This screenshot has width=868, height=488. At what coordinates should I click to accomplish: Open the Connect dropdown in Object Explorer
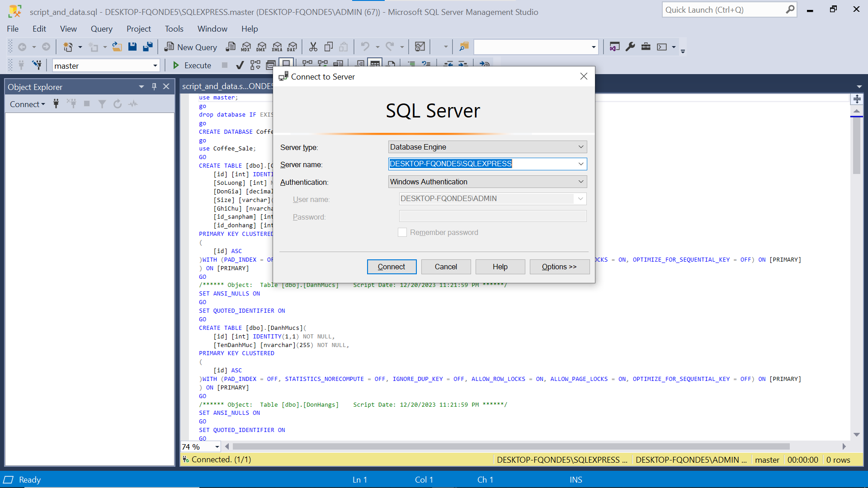pos(28,104)
